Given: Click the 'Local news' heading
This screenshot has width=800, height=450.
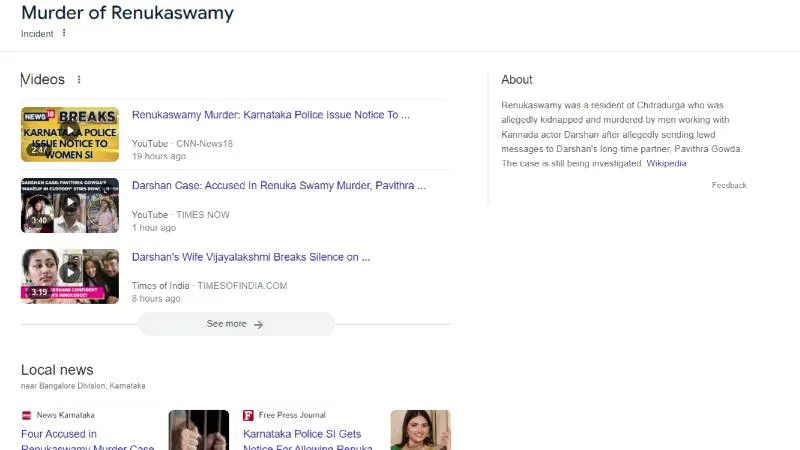Looking at the screenshot, I should 57,370.
